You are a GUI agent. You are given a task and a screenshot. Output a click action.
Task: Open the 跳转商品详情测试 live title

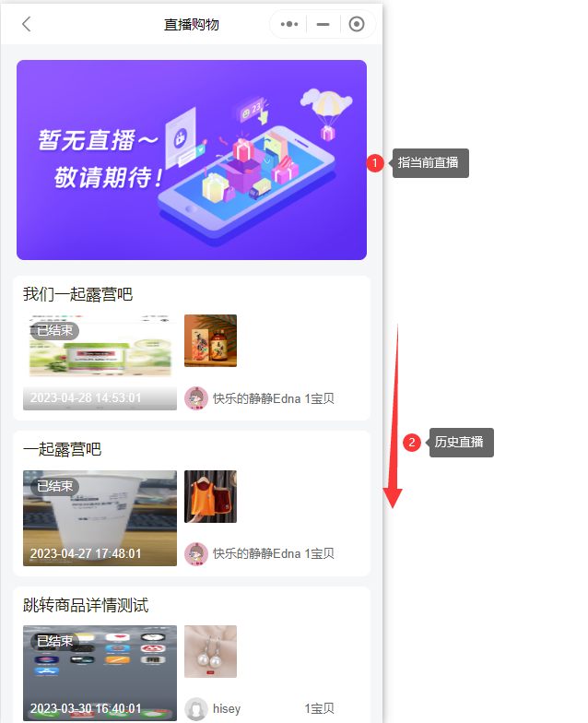pos(86,605)
